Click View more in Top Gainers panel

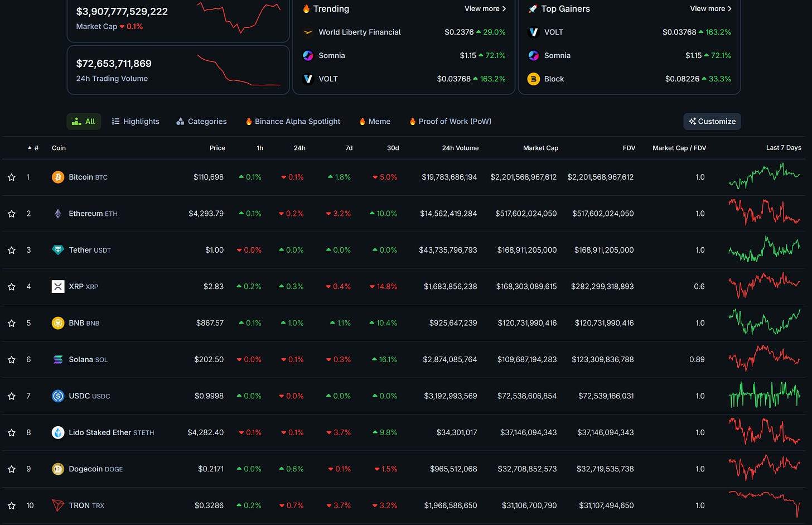click(x=710, y=9)
